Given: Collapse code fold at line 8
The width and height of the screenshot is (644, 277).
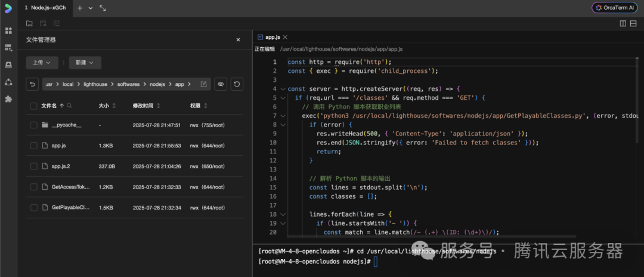Looking at the screenshot, I should click(x=283, y=125).
